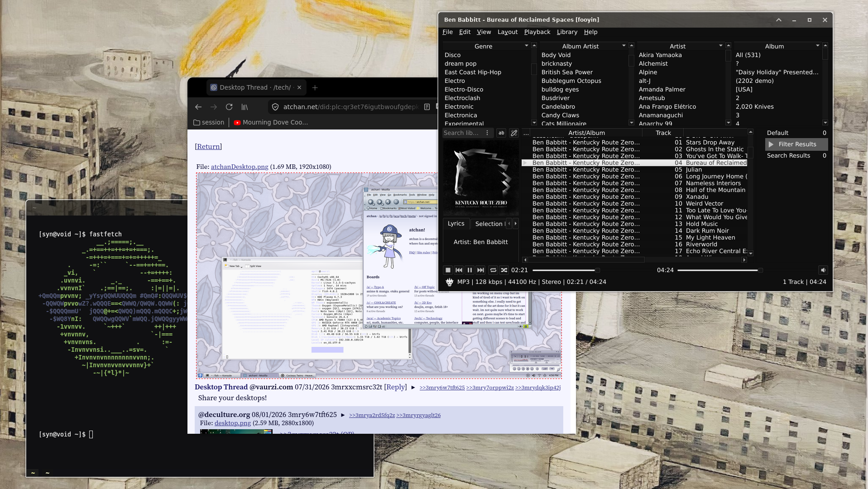Switch to the Lyrics tab

(x=456, y=224)
